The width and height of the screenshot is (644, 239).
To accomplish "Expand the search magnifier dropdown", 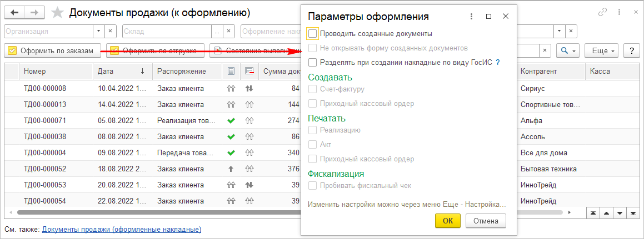I will tap(568, 50).
